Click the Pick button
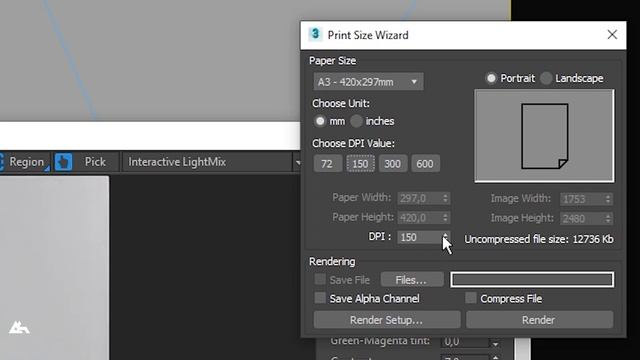Image resolution: width=640 pixels, height=360 pixels. point(95,162)
